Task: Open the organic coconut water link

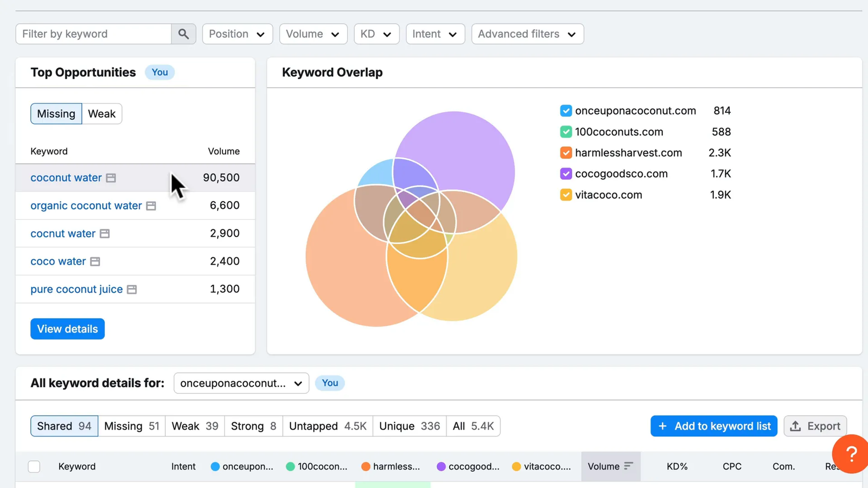Action: tap(86, 206)
